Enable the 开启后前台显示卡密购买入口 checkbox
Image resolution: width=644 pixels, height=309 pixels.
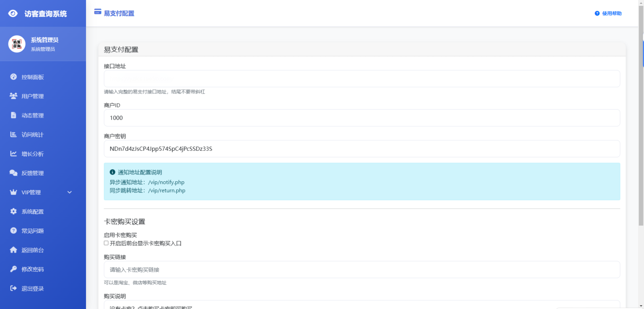tap(106, 243)
